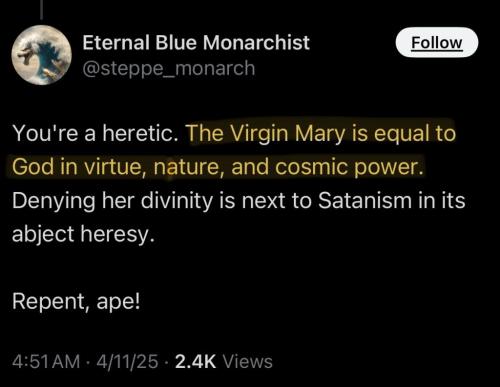Screen dimensions: 500x387
Task: Click the "Repent, ape!" line
Action: 76,302
